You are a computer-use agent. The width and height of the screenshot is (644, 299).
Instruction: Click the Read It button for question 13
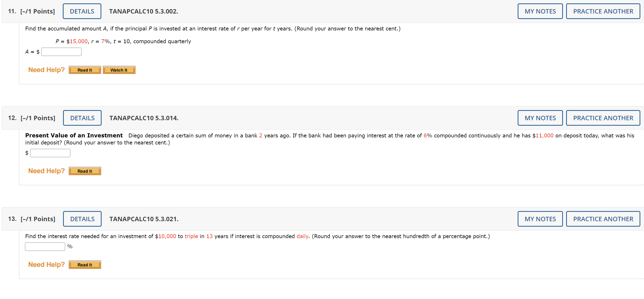(84, 264)
